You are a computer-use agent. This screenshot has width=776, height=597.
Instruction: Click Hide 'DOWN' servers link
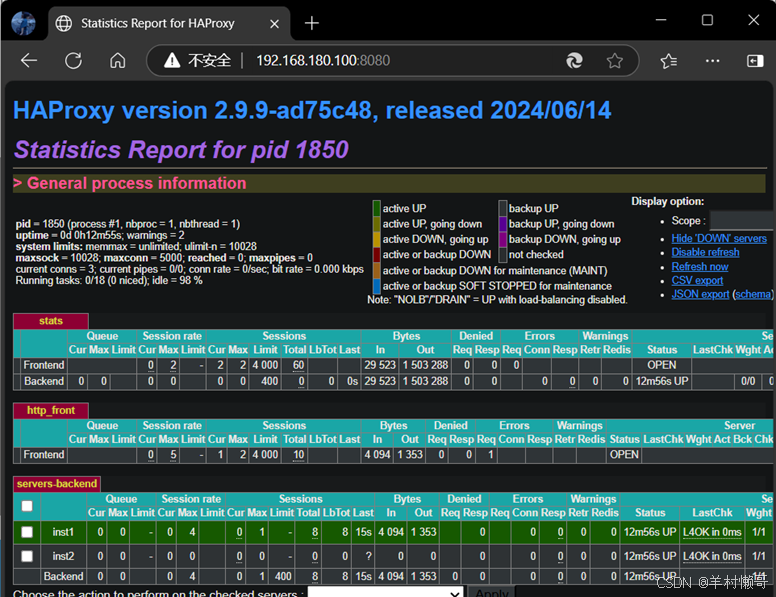[719, 238]
